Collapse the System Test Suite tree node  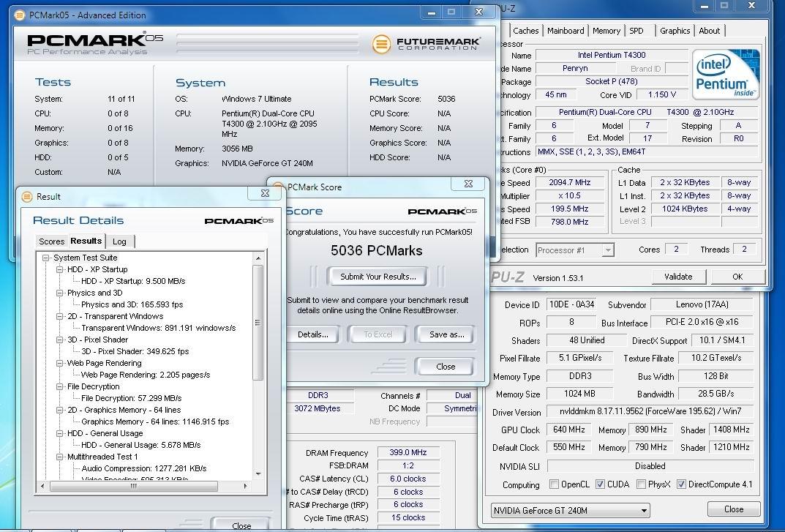(x=45, y=258)
